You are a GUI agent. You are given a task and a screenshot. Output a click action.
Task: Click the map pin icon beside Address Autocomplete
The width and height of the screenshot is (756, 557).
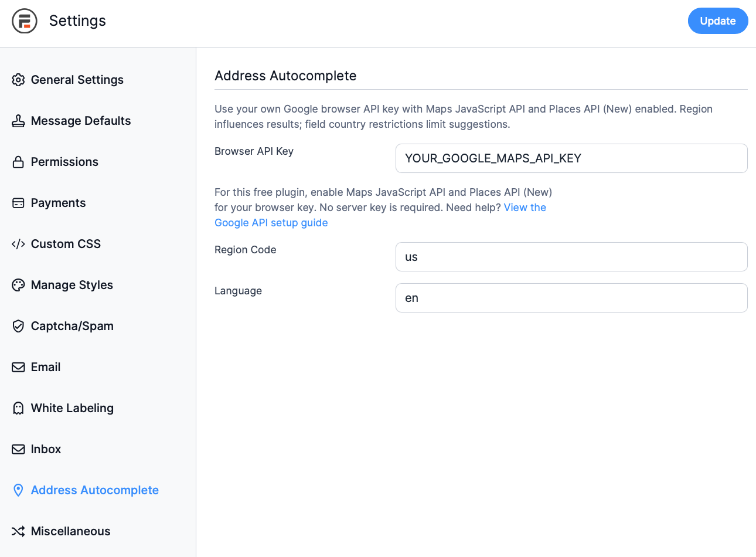coord(18,490)
